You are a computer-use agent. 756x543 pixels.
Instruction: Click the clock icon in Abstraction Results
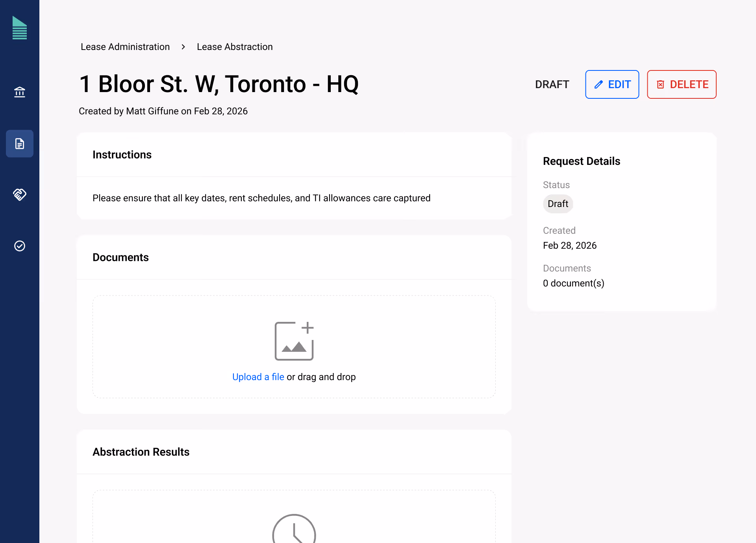click(x=294, y=528)
